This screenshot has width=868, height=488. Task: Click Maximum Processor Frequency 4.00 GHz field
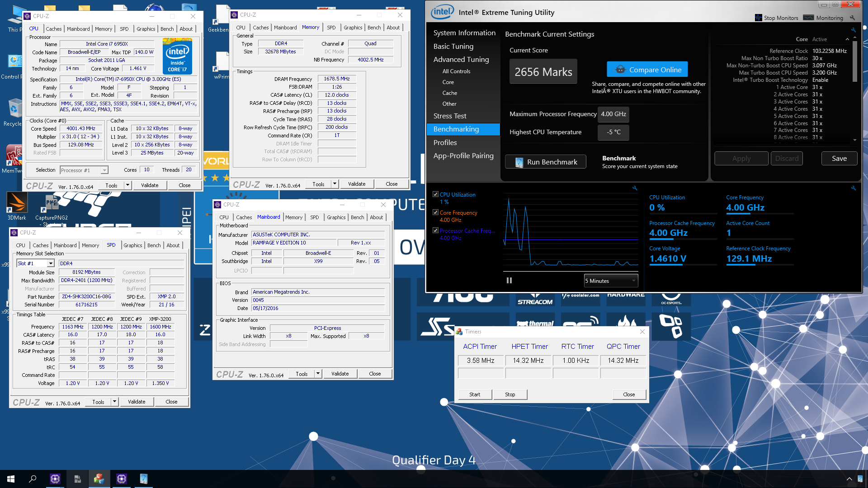(x=613, y=114)
